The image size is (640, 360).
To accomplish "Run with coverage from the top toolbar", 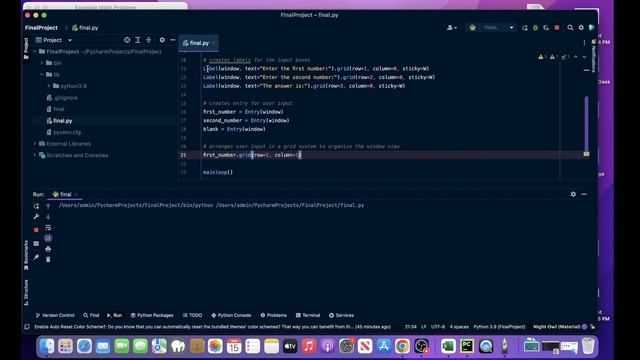I will [x=546, y=28].
